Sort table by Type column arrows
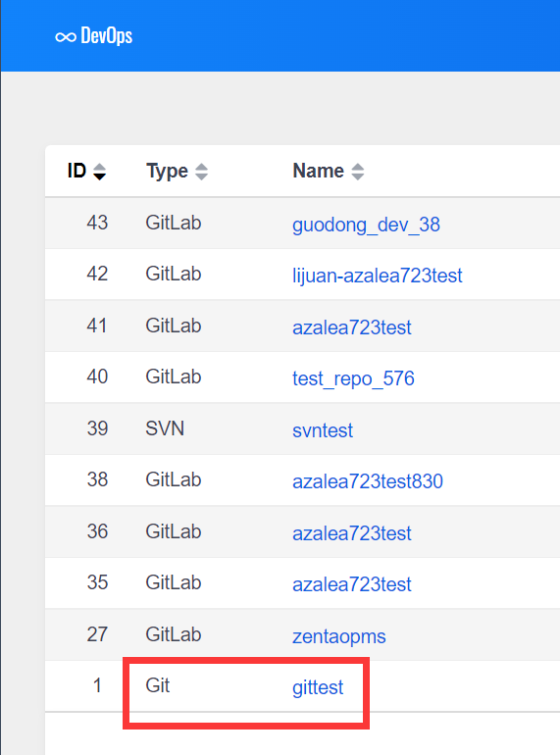 201,172
